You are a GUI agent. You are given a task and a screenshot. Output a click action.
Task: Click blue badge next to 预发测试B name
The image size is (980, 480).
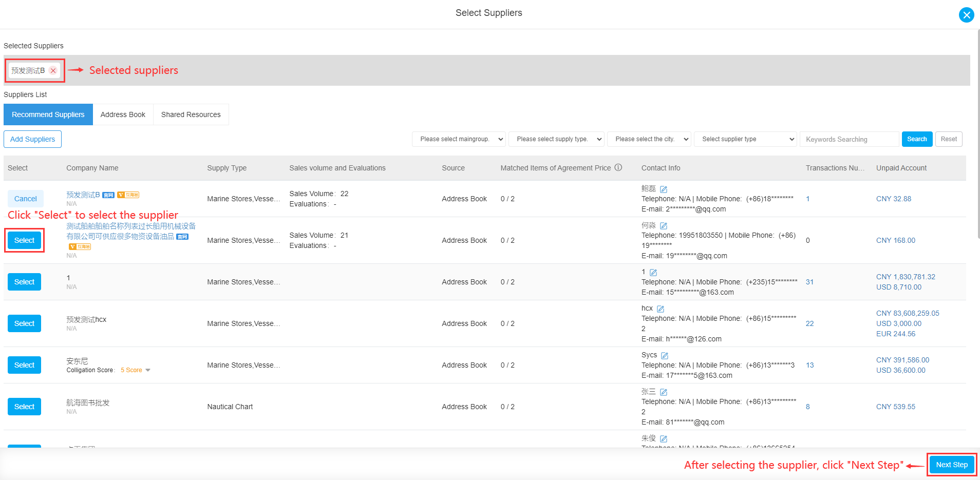coord(108,195)
